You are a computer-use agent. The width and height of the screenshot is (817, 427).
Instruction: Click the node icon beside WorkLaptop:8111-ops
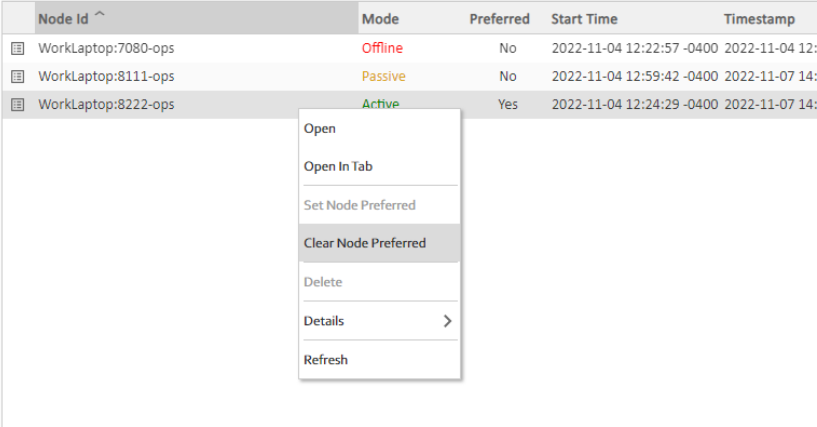17,76
